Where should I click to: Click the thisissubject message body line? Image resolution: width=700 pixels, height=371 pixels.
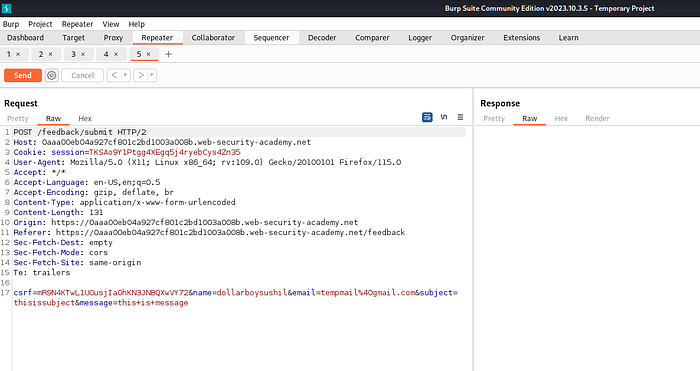pyautogui.click(x=101, y=303)
